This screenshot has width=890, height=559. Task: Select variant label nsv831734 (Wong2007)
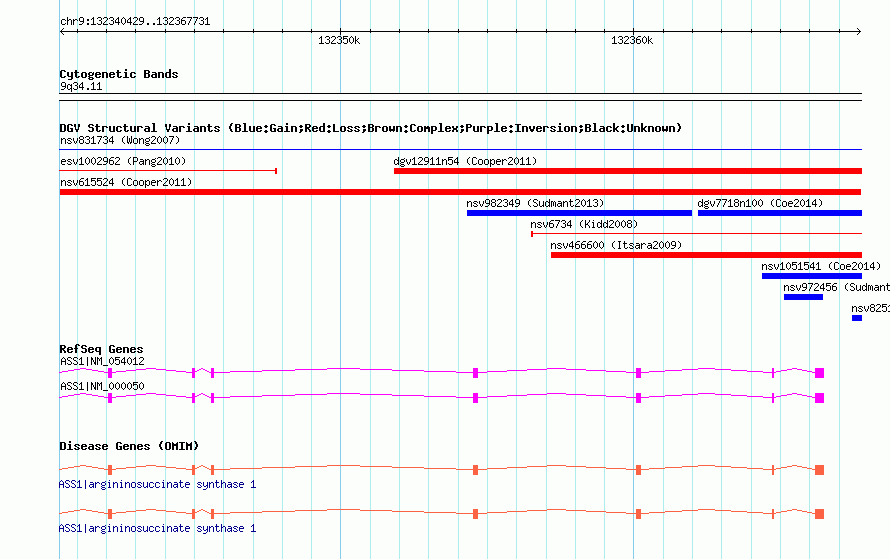click(x=120, y=140)
